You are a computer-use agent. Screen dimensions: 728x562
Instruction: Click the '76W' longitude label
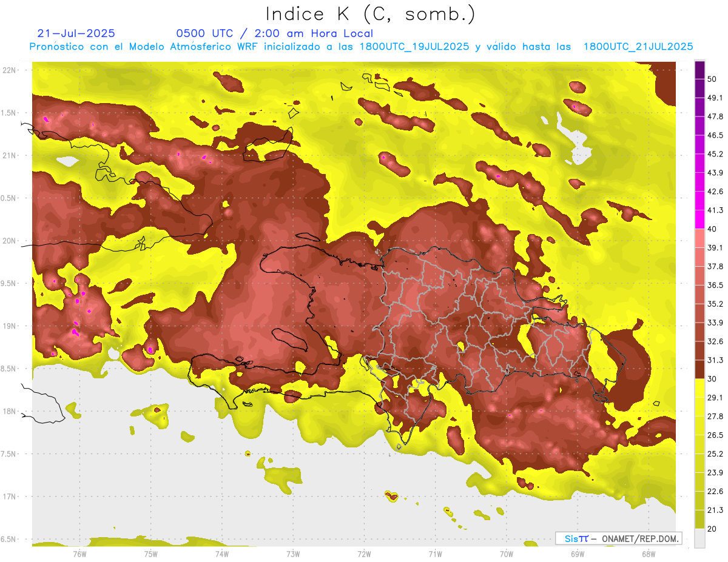[79, 554]
